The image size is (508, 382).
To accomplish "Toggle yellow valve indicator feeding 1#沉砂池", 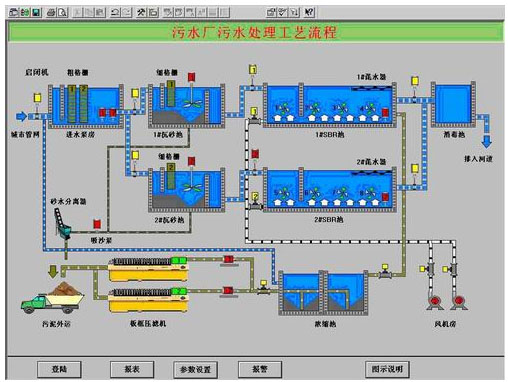I will coord(135,93).
